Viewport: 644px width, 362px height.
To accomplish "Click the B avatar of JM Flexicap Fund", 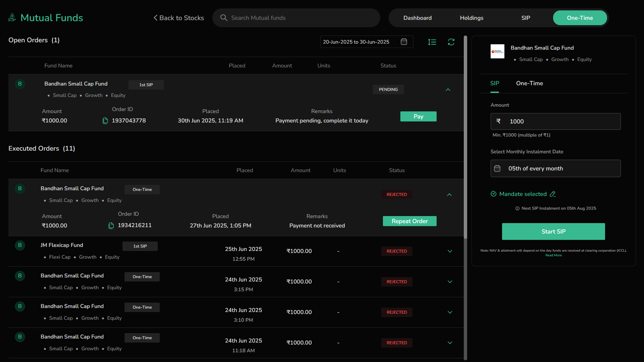I will pyautogui.click(x=20, y=245).
